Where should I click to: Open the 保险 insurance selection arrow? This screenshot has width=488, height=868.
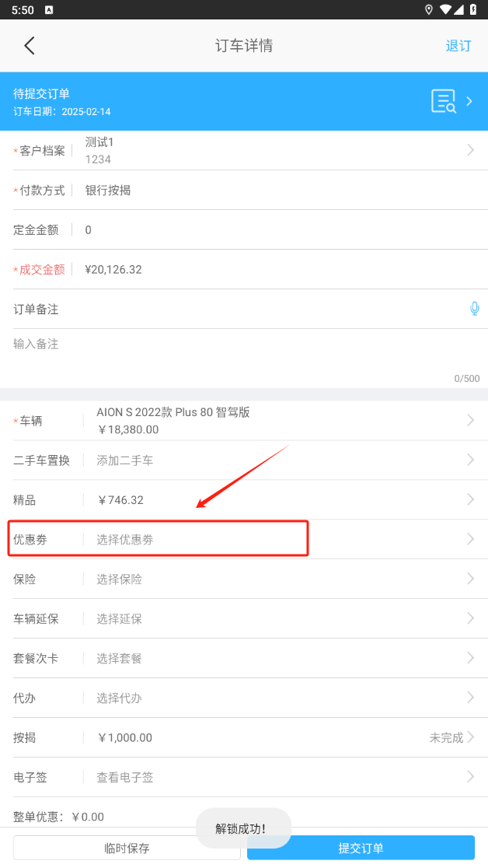pyautogui.click(x=470, y=579)
